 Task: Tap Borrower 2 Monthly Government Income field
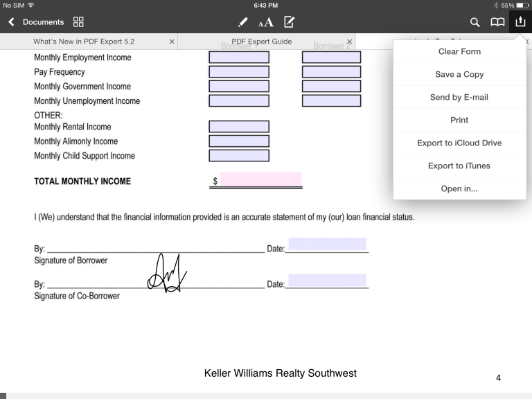click(x=332, y=86)
